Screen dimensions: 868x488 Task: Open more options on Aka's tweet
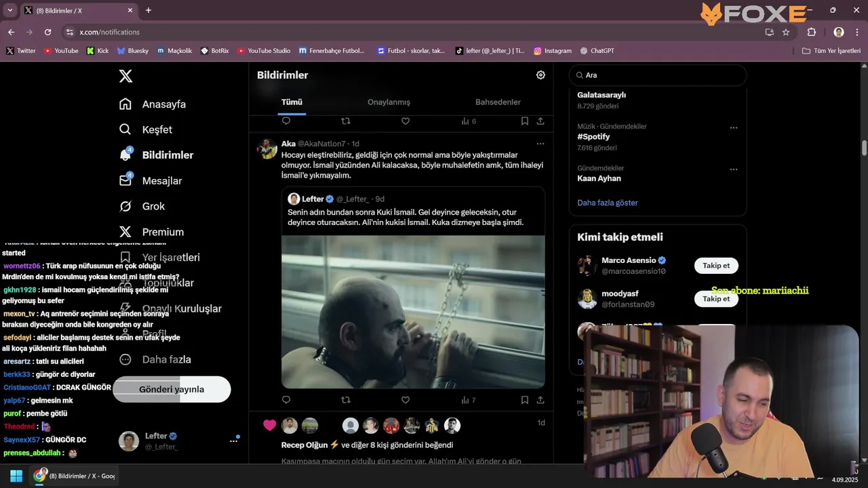[540, 144]
